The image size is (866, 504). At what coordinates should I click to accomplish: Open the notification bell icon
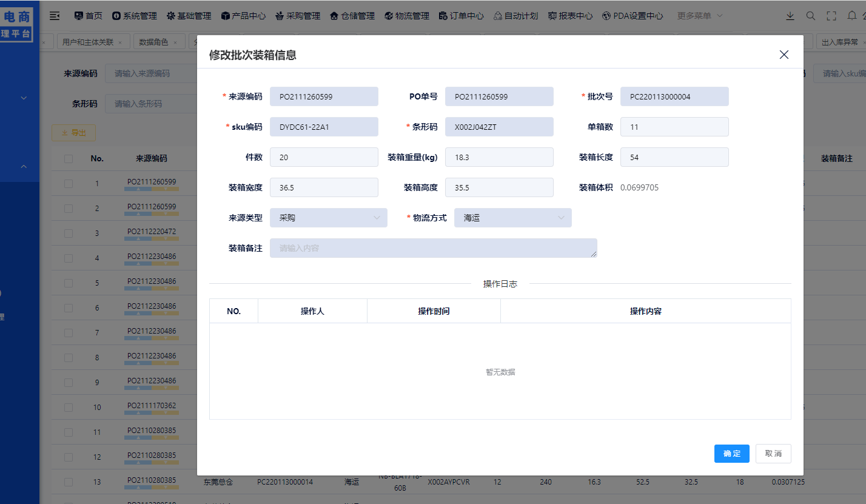(852, 16)
